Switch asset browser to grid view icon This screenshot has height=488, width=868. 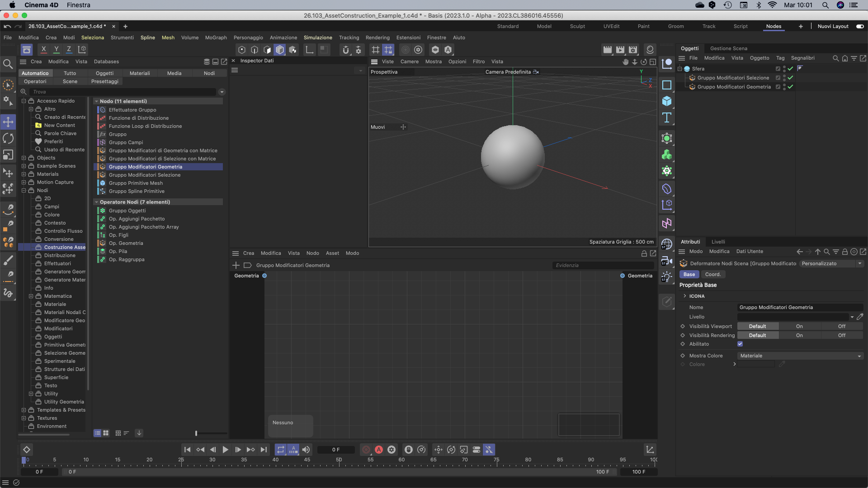coord(106,433)
